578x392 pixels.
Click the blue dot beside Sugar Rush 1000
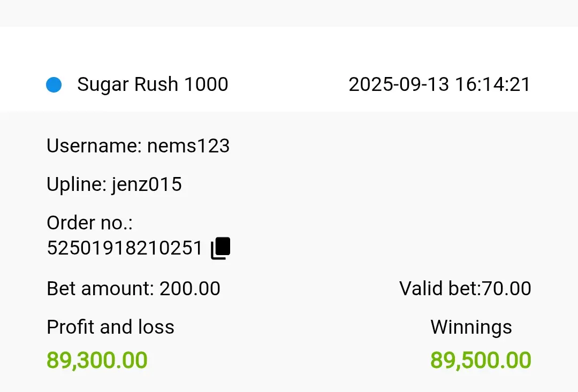pyautogui.click(x=54, y=84)
